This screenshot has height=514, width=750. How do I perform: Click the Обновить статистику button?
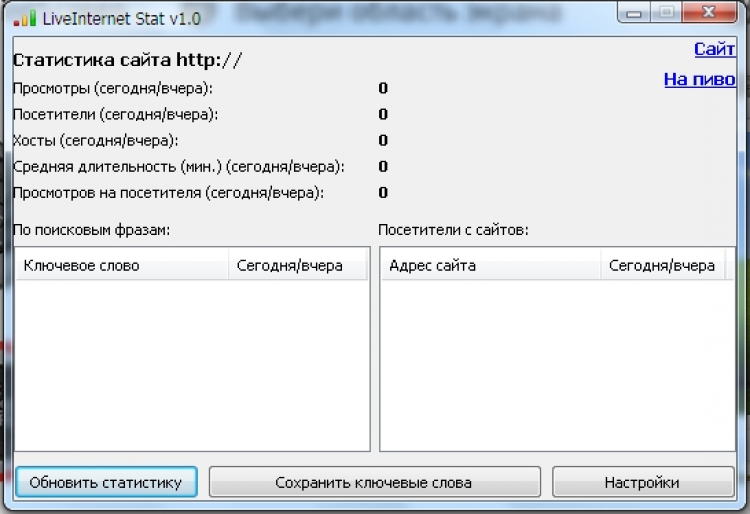[x=106, y=482]
